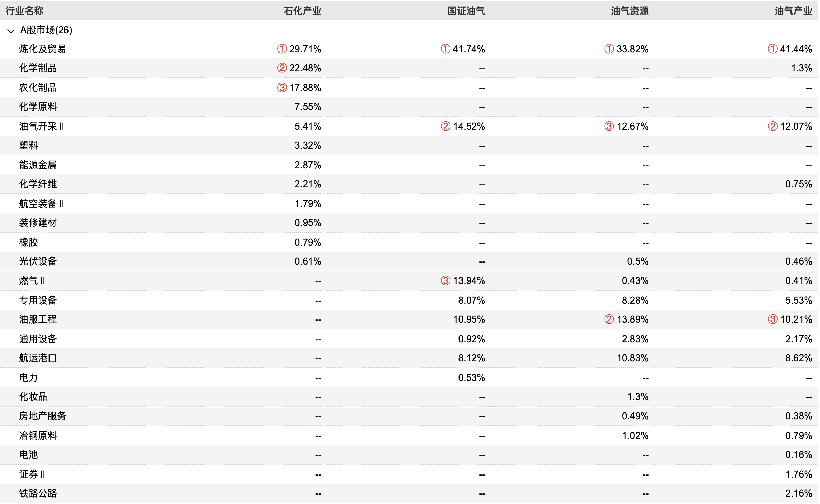This screenshot has width=820, height=504.
Task: Select the 国证油气 column header
Action: click(466, 11)
